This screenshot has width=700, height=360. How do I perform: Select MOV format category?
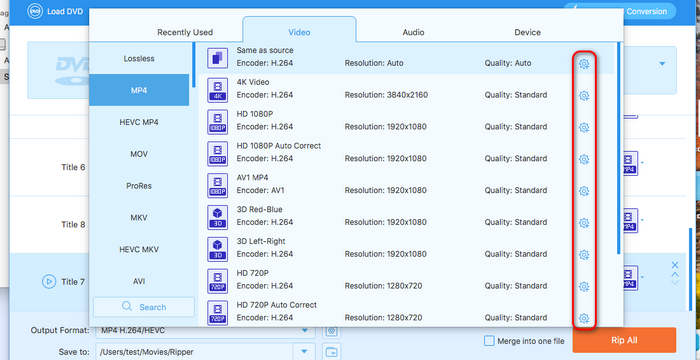pyautogui.click(x=139, y=154)
